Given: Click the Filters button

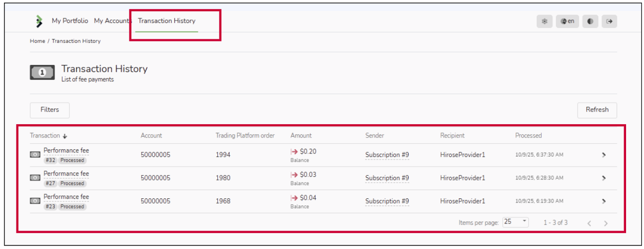Looking at the screenshot, I should click(x=50, y=110).
